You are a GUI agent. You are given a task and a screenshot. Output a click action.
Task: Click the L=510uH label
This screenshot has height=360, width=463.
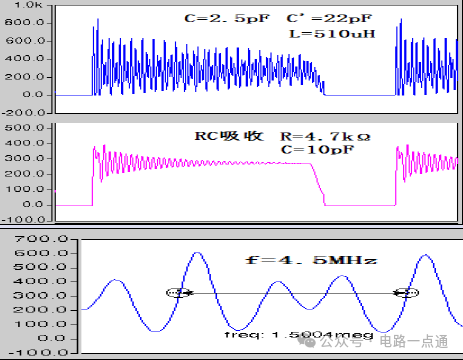click(332, 34)
